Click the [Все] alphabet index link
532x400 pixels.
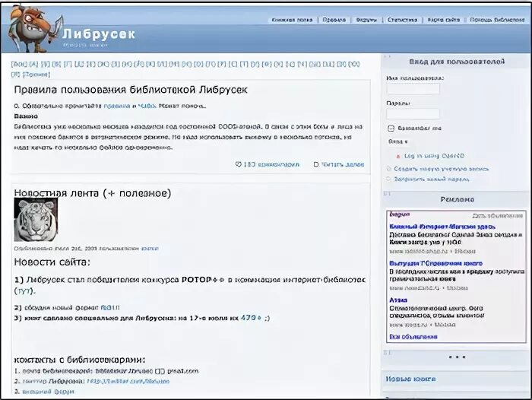19,64
